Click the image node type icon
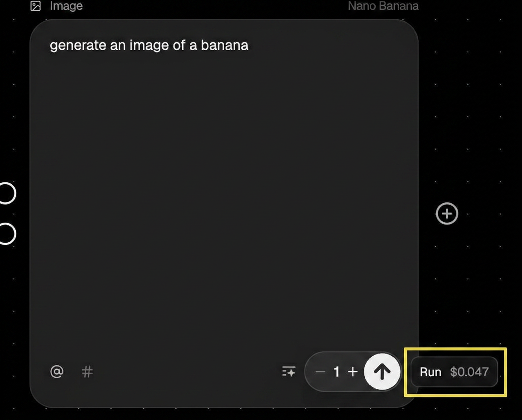This screenshot has width=522, height=420. (x=36, y=6)
